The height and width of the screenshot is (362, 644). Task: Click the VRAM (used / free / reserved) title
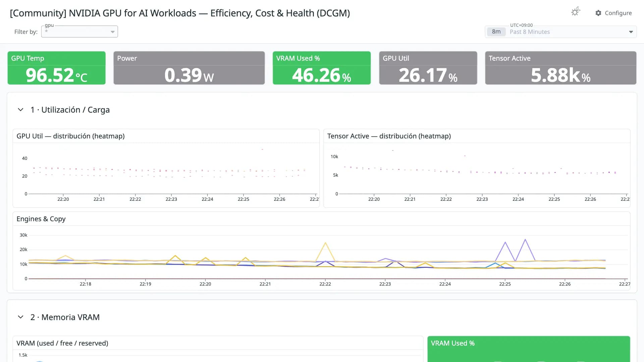point(62,343)
